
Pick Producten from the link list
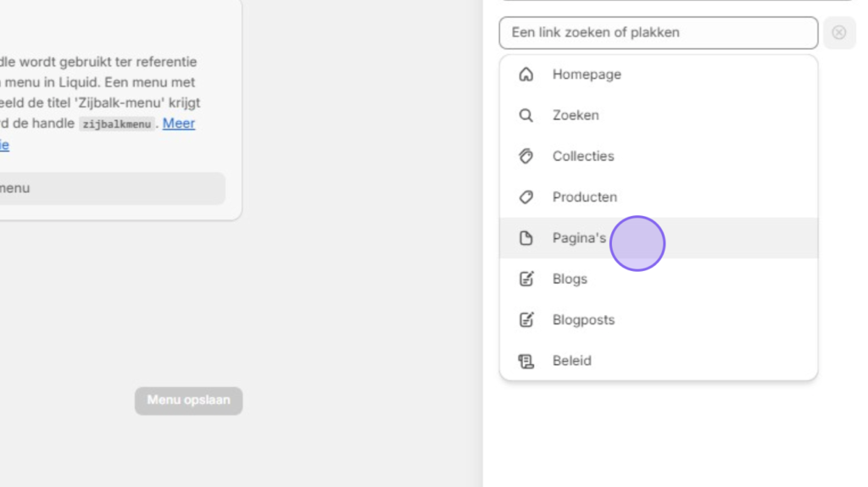pyautogui.click(x=658, y=197)
